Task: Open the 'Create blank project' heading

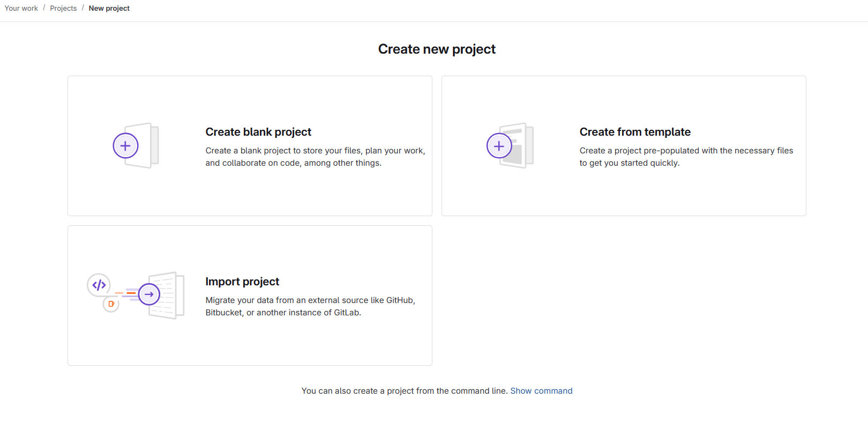Action: (258, 132)
